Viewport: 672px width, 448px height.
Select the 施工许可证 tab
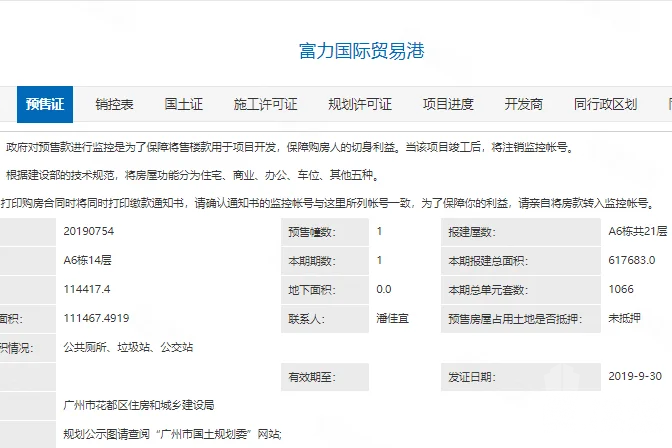[265, 104]
